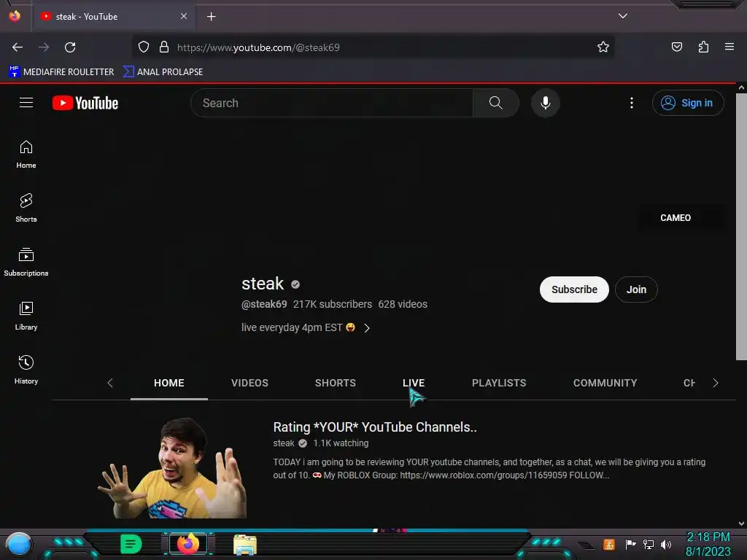Click the CAMEO banner link
The height and width of the screenshot is (560, 747).
(675, 217)
